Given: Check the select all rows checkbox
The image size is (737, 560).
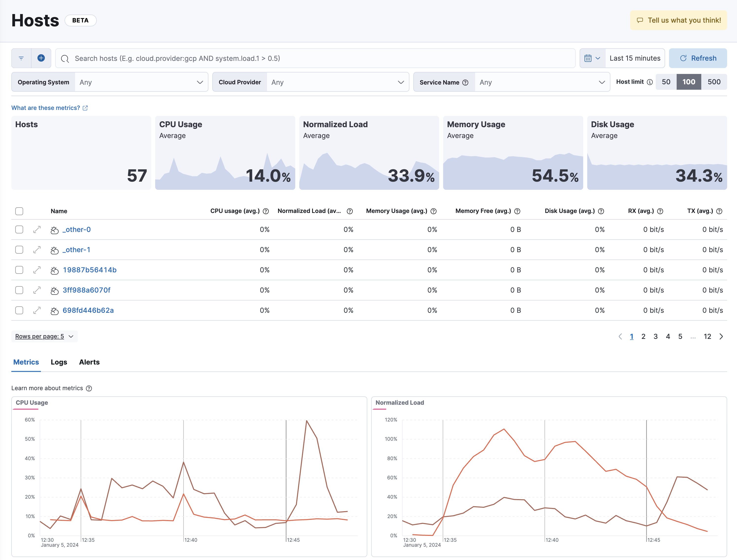Looking at the screenshot, I should (19, 211).
